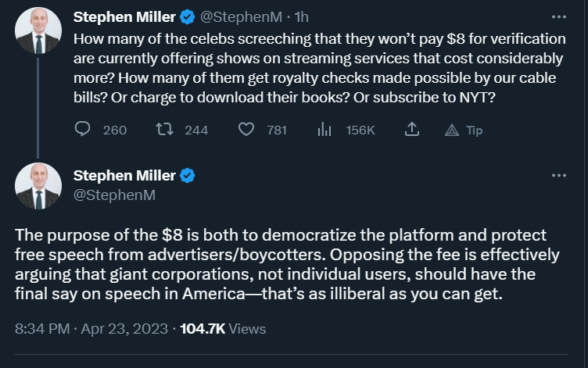Like the tweet with the heart icon
This screenshot has width=588, height=368.
pyautogui.click(x=246, y=130)
